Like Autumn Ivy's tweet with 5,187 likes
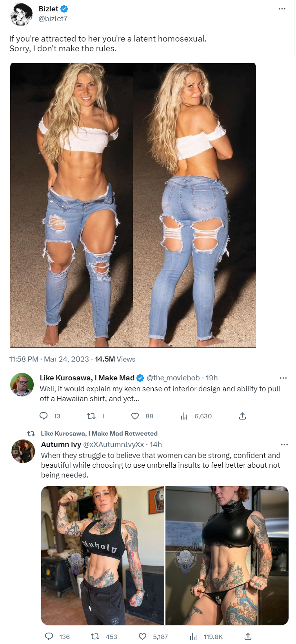This screenshot has width=296, height=644. 143,636
